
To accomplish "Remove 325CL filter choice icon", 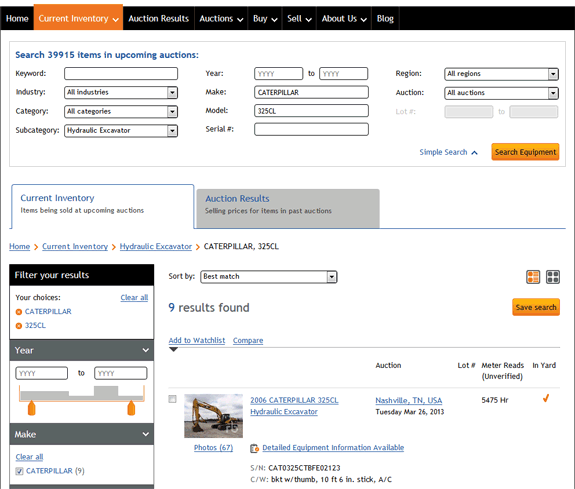I will (19, 326).
